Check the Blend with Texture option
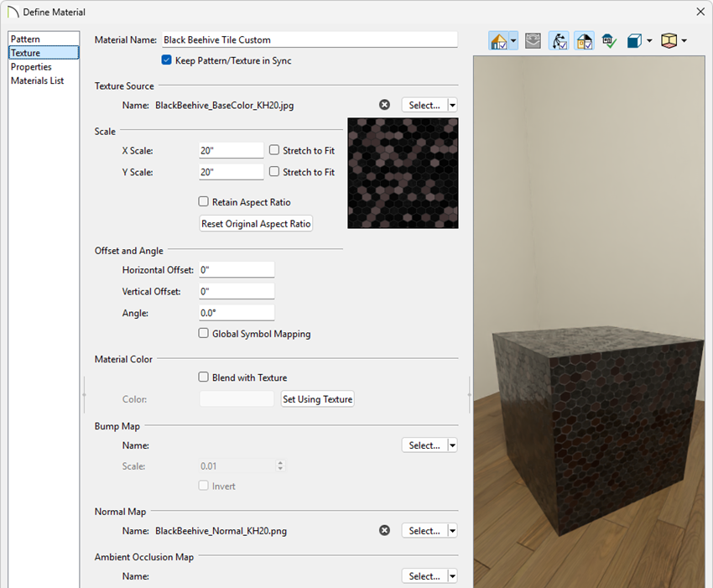This screenshot has height=588, width=713. 203,377
